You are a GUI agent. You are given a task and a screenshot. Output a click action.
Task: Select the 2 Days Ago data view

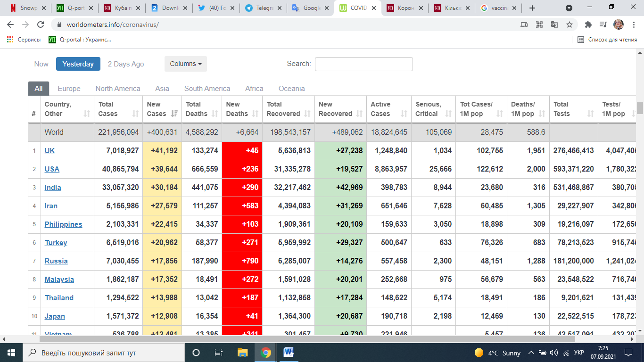126,64
